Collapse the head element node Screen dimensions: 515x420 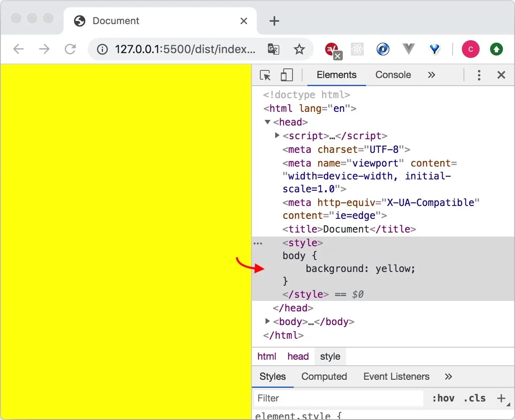click(x=267, y=122)
